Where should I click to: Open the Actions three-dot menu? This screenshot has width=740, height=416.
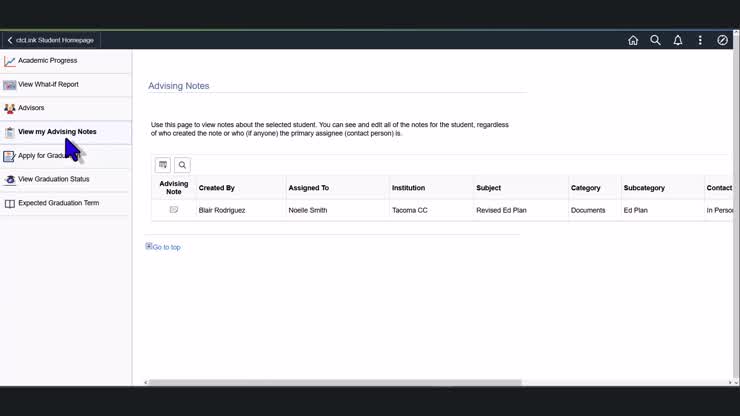[700, 40]
